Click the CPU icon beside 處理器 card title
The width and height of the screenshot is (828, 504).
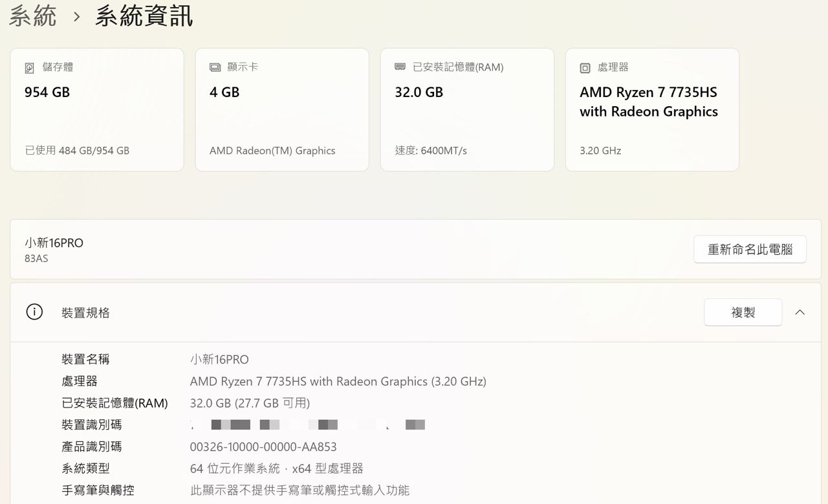pyautogui.click(x=585, y=68)
